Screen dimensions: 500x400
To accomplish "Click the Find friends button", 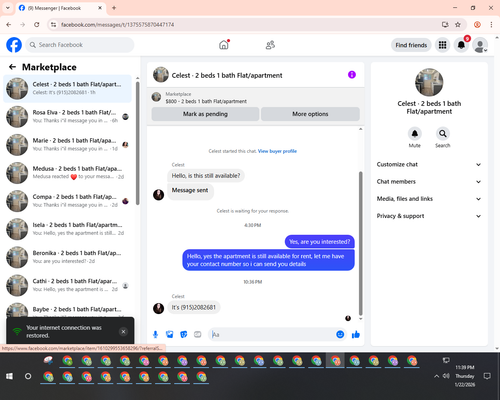I will 411,45.
